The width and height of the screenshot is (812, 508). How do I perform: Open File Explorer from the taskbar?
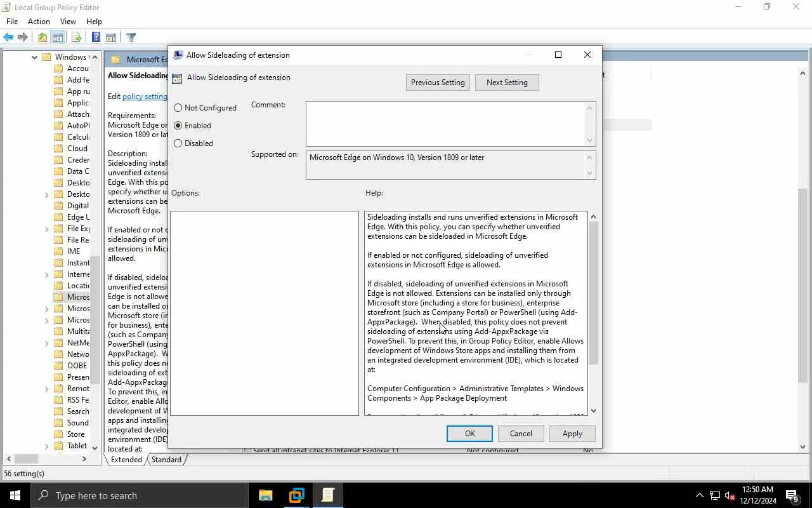265,495
